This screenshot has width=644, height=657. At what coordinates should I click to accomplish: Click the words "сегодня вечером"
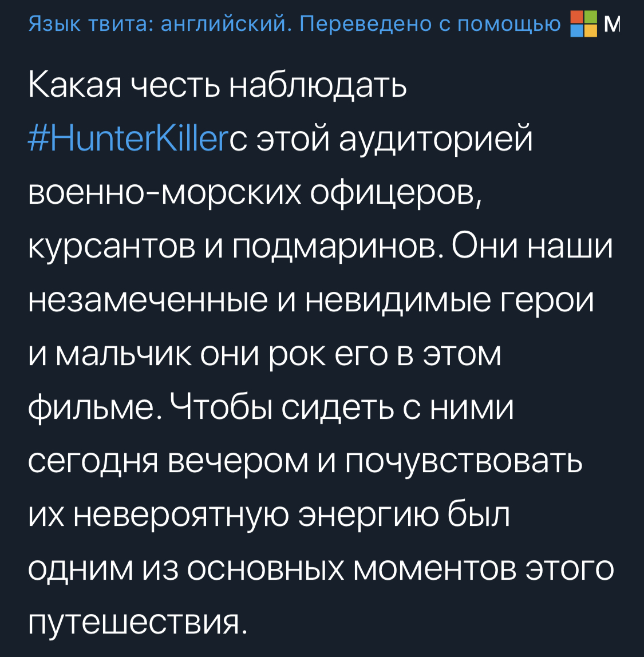coord(166,461)
